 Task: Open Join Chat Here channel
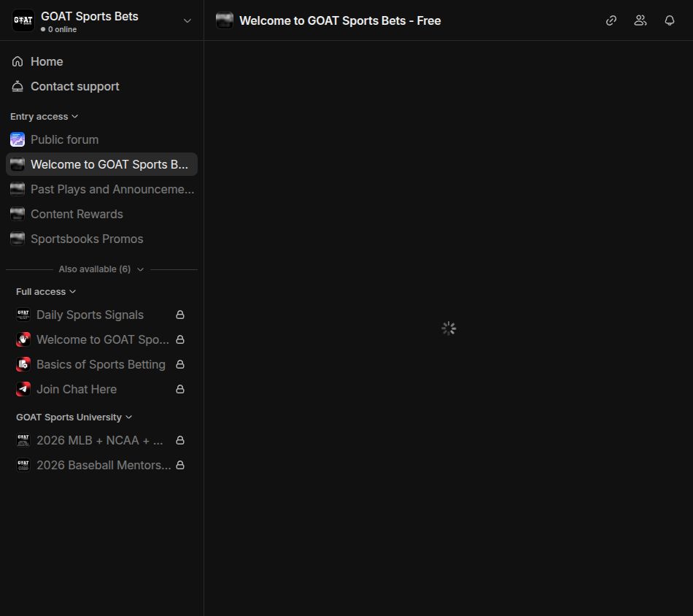click(101, 389)
